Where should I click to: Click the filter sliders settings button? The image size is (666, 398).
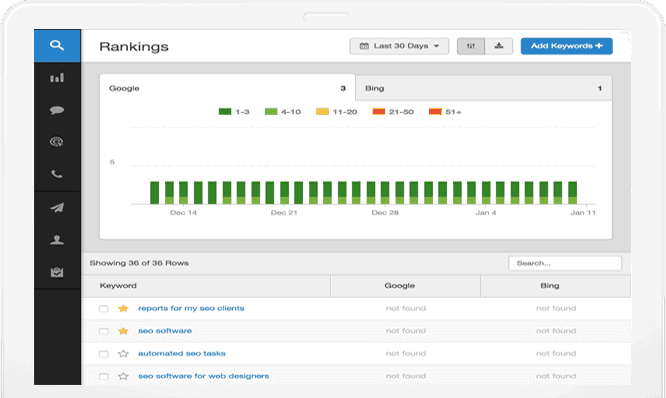point(471,46)
